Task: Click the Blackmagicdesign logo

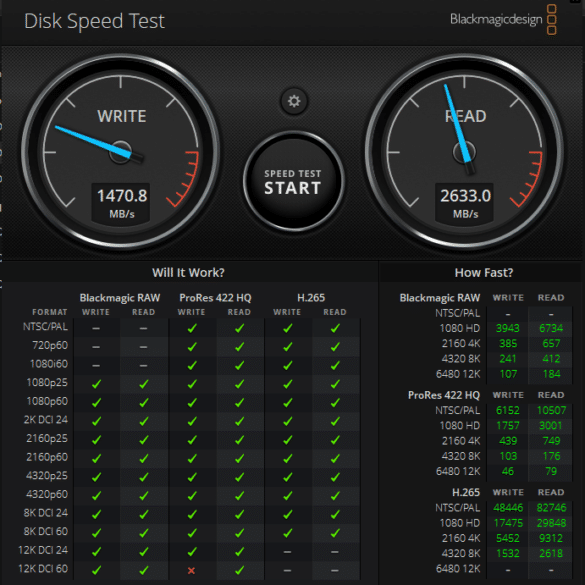Action: [x=503, y=19]
